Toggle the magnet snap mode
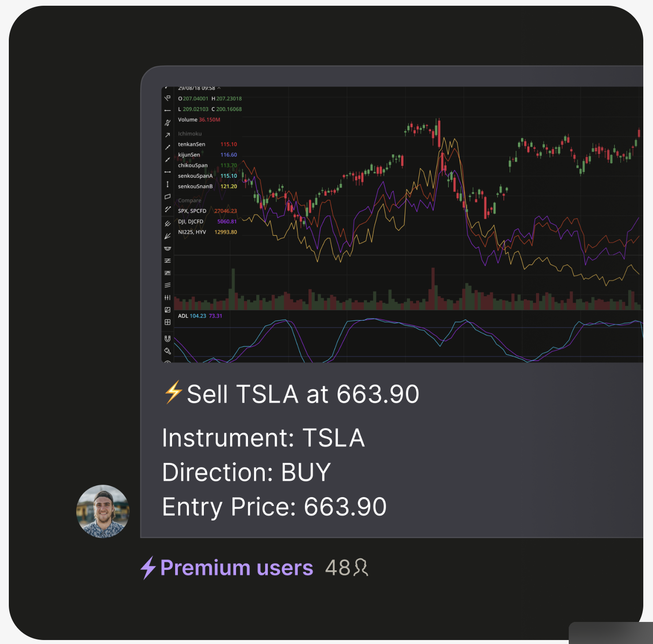The image size is (653, 644). click(x=168, y=339)
